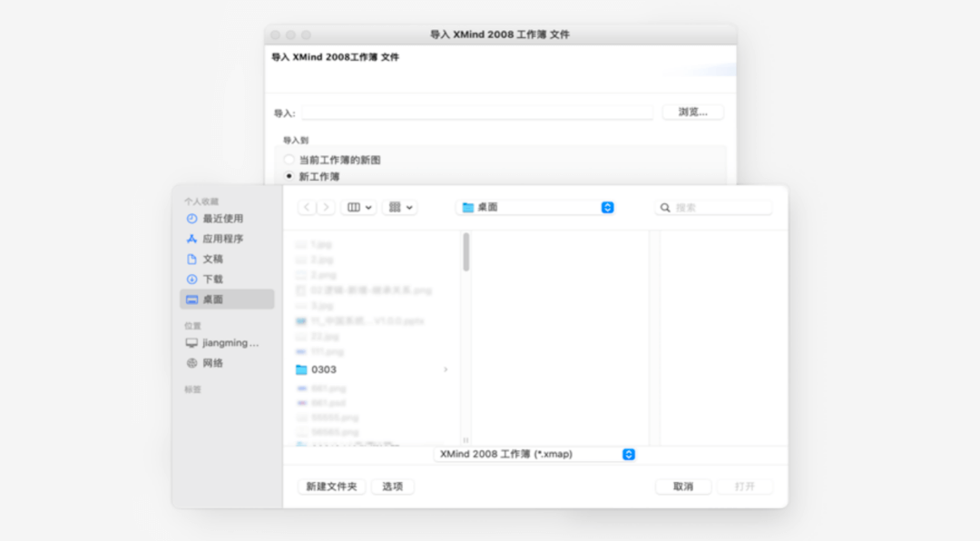The image size is (980, 541).
Task: Expand the 0303 folder chevron
Action: point(446,369)
